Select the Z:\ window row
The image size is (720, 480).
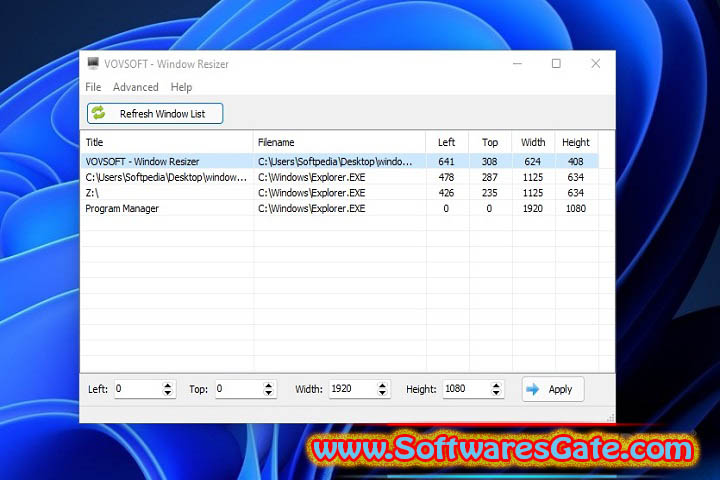coord(340,193)
